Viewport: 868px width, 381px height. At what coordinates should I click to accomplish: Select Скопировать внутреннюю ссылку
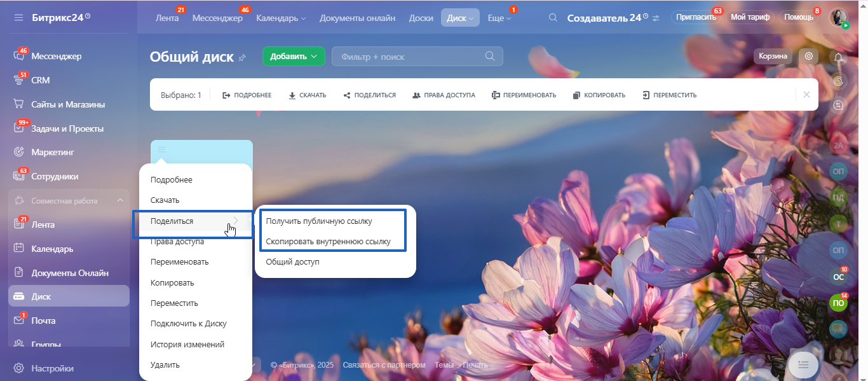tap(328, 241)
